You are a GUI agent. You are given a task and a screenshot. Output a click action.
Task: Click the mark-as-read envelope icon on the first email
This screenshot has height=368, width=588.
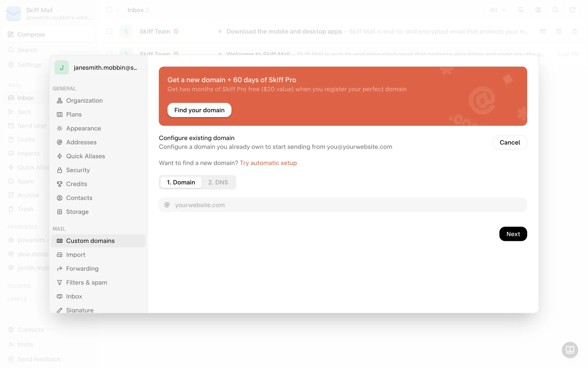pyautogui.click(x=543, y=31)
